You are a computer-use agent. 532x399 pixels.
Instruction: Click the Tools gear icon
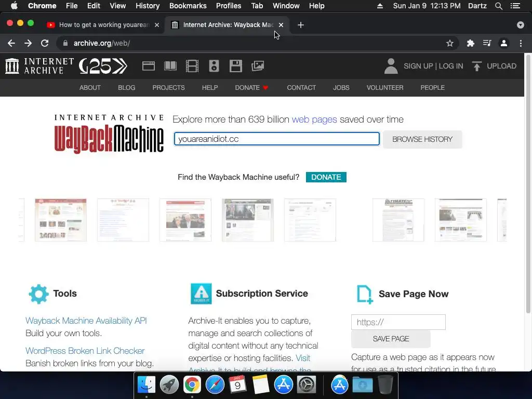pyautogui.click(x=38, y=294)
